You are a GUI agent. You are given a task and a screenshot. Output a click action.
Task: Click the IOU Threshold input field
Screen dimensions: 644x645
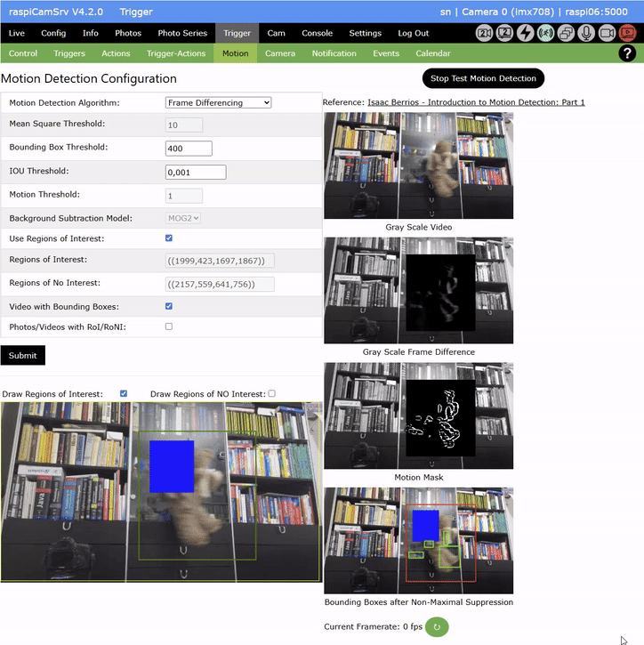pos(196,173)
